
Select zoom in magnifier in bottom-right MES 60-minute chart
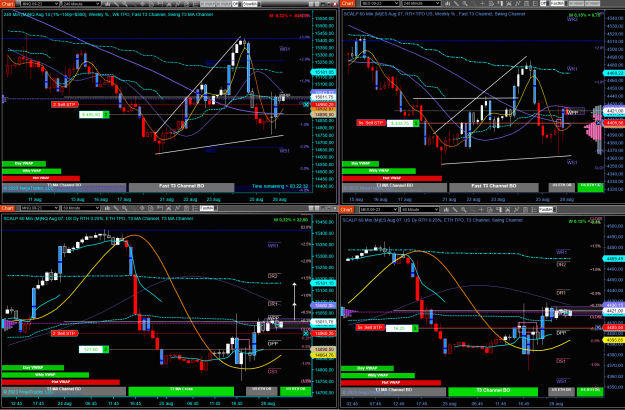pyautogui.click(x=464, y=209)
